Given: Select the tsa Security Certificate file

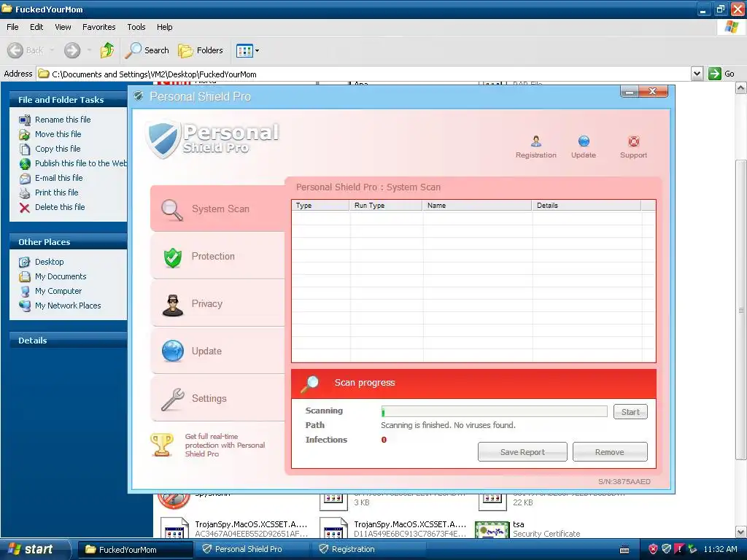Looking at the screenshot, I should (529, 529).
